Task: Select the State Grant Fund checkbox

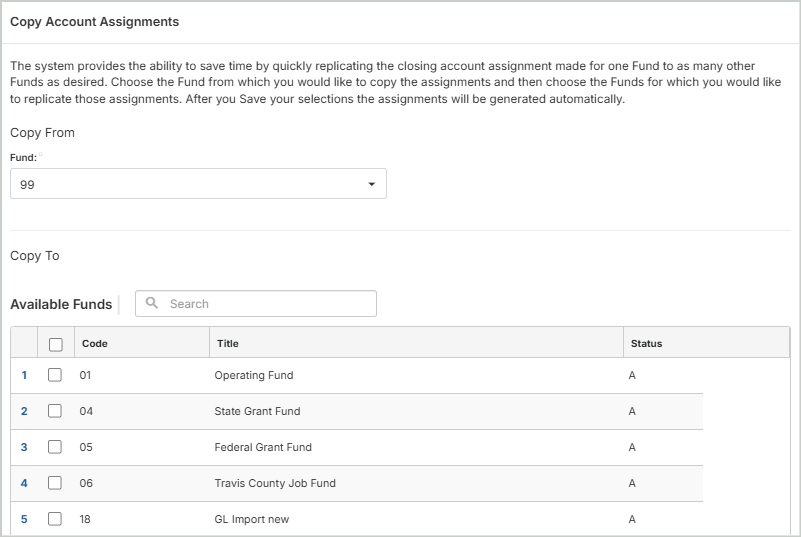Action: click(56, 411)
